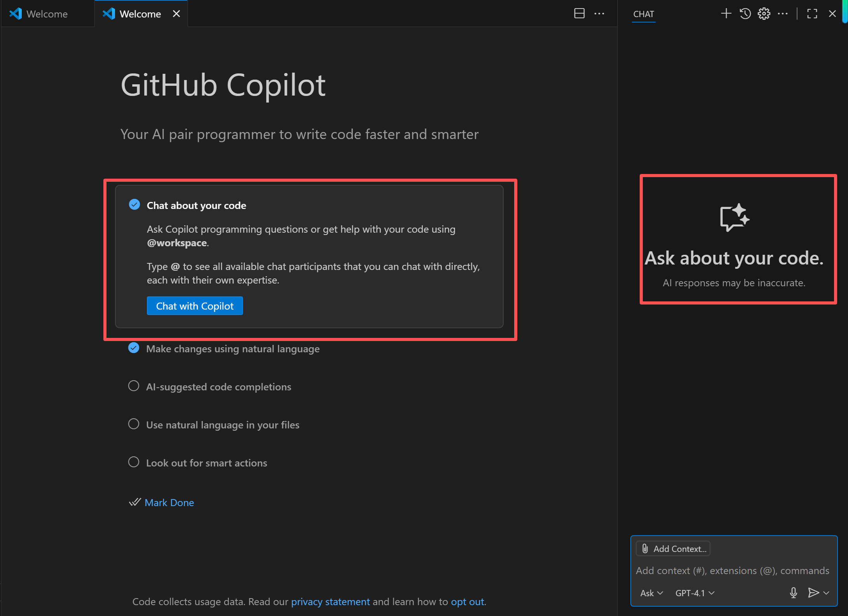848x616 pixels.
Task: Click the microphone voice input icon
Action: [x=794, y=593]
